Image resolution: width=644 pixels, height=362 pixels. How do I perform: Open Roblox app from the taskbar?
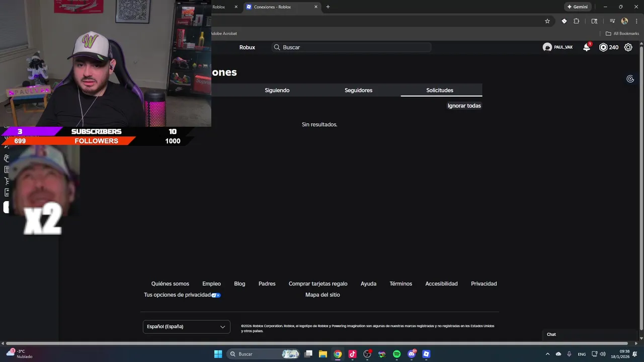[x=426, y=354]
